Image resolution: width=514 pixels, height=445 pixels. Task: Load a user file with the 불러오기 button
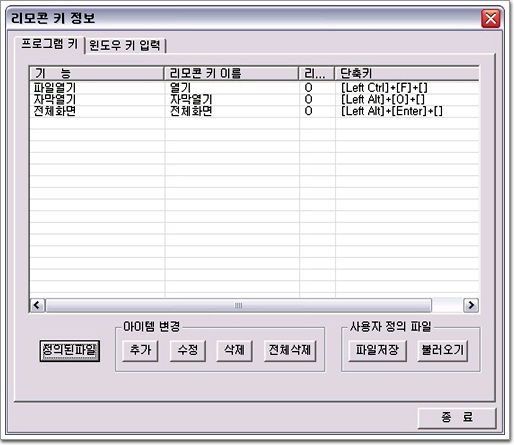pyautogui.click(x=443, y=350)
